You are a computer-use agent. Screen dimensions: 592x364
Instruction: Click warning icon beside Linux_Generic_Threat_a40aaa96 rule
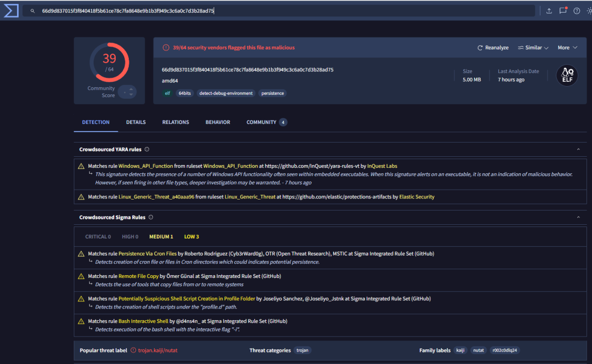click(x=81, y=197)
